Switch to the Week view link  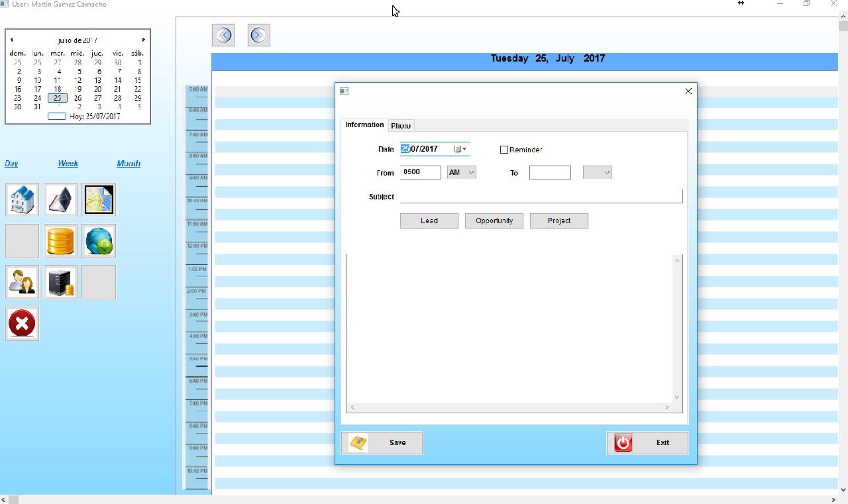tap(68, 164)
